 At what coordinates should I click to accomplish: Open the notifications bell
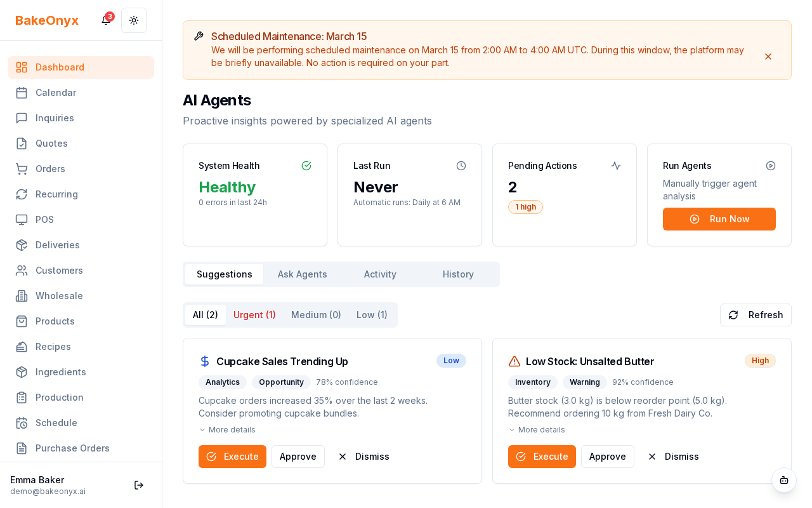pos(105,20)
